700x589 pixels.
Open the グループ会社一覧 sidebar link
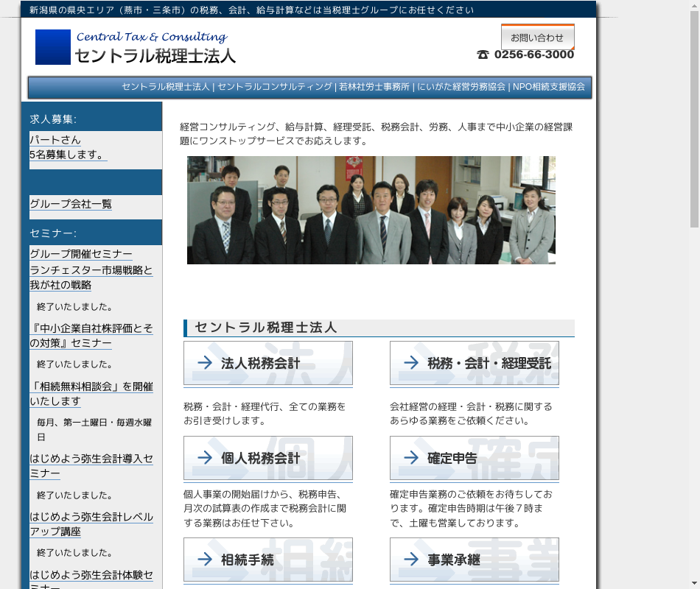click(x=71, y=204)
